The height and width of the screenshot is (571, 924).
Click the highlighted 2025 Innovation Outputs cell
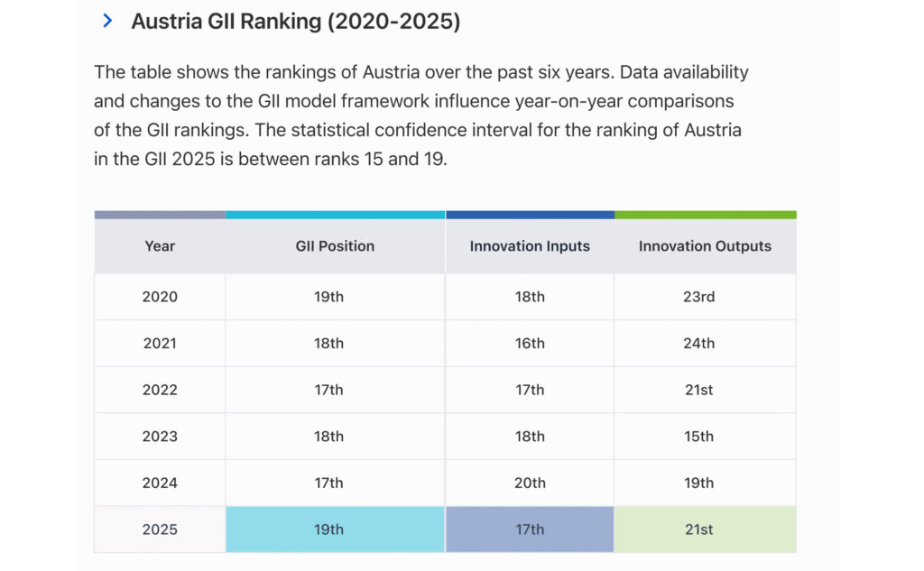click(x=705, y=530)
